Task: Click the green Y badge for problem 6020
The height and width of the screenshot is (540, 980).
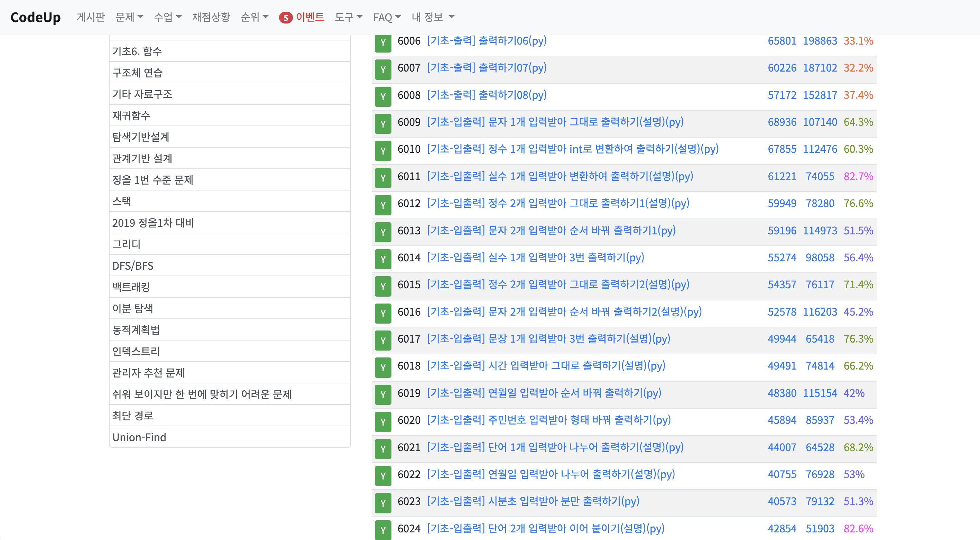Action: [383, 422]
